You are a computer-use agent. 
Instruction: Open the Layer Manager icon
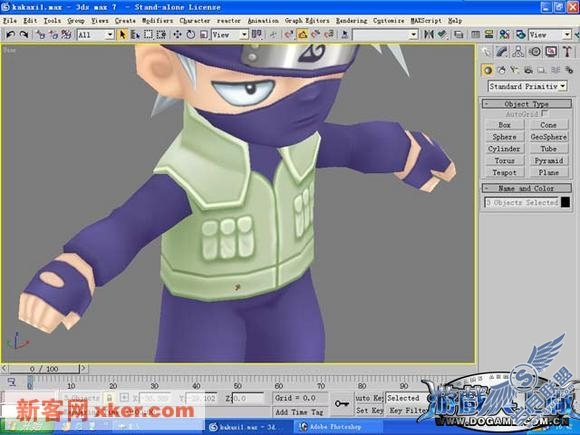pos(459,35)
